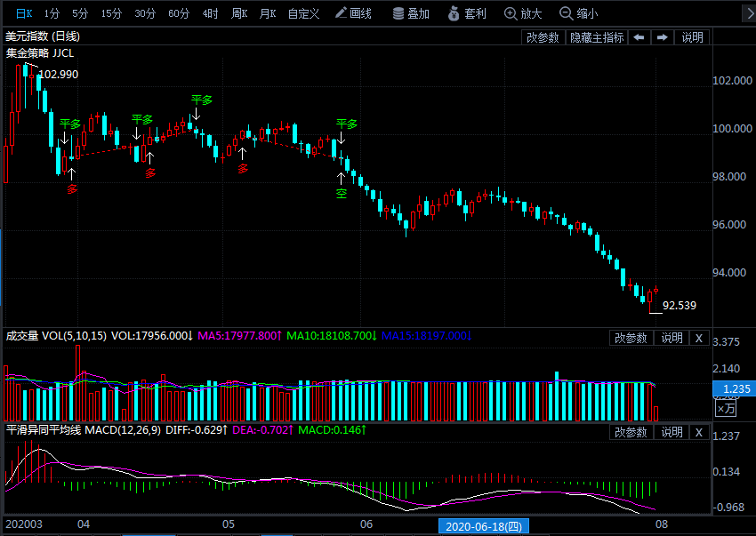
Task: Click 改参数 in the MACD panel
Action: pos(631,432)
